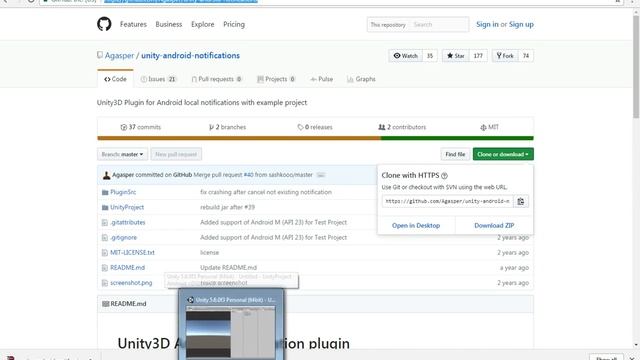Viewport: 640px width, 360px height.
Task: Open the Agasper owner link
Action: tap(119, 56)
